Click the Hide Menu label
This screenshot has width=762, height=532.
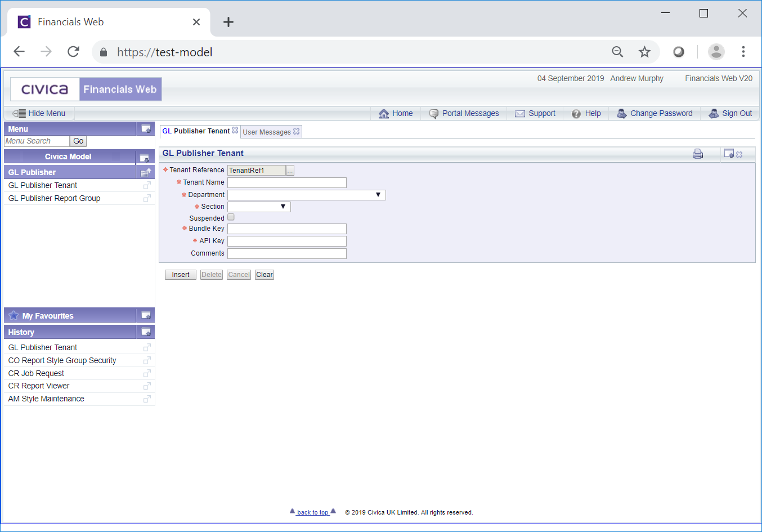point(47,113)
